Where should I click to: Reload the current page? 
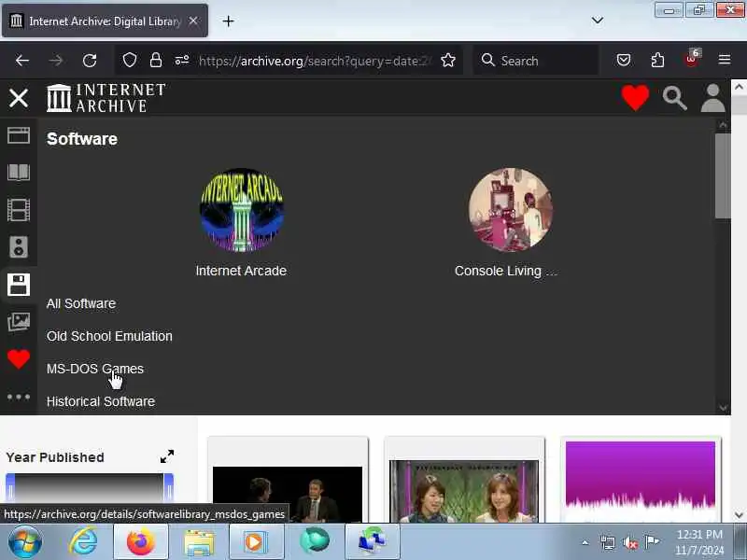coord(90,61)
